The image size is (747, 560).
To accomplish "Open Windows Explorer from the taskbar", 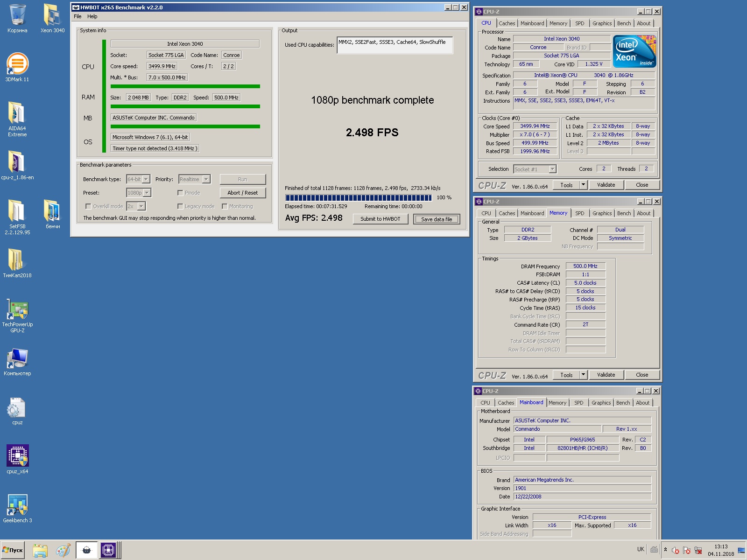I will [40, 551].
